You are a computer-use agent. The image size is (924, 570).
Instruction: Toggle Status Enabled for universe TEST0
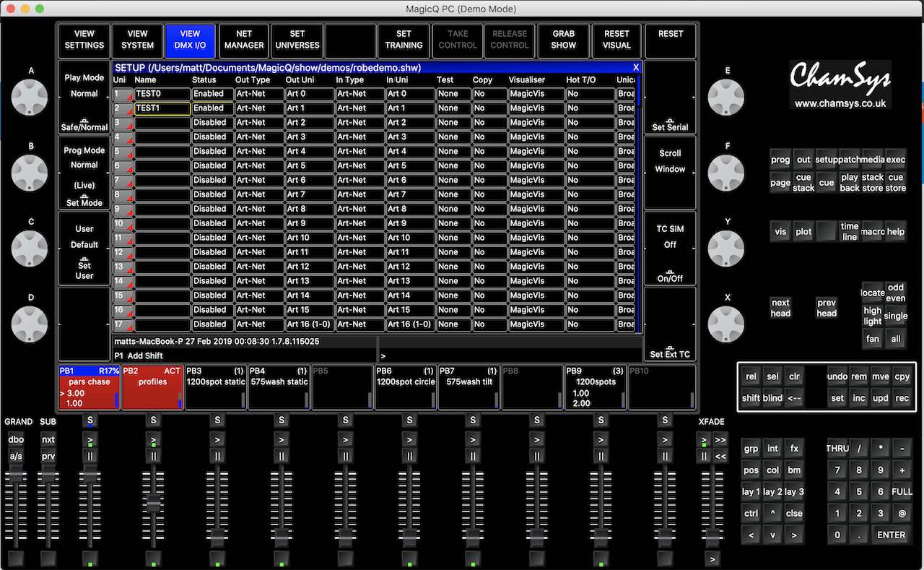212,94
